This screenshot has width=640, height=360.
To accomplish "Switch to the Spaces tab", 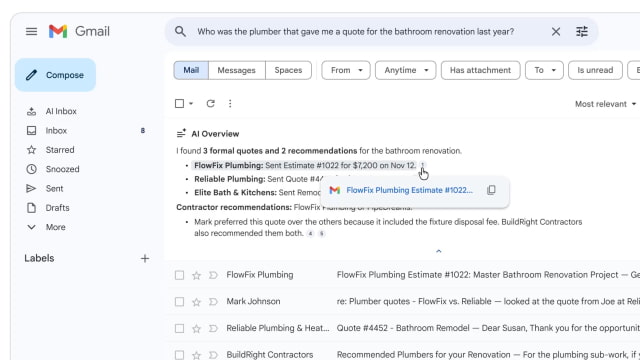I will click(288, 70).
